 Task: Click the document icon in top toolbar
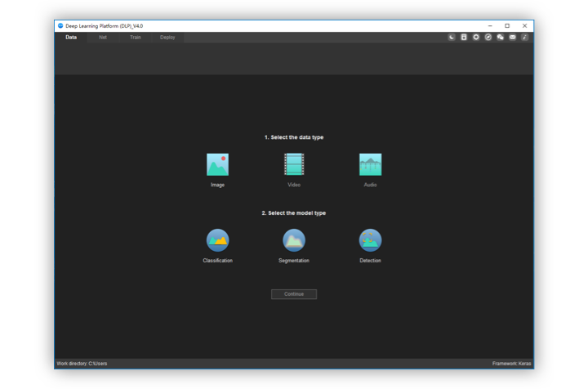(x=464, y=37)
